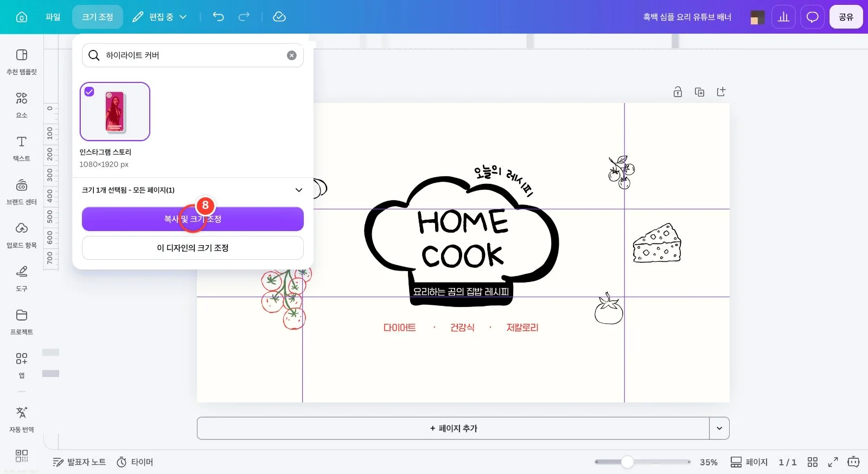The width and height of the screenshot is (868, 474).
Task: Open the 타이머 timer
Action: pos(135,462)
